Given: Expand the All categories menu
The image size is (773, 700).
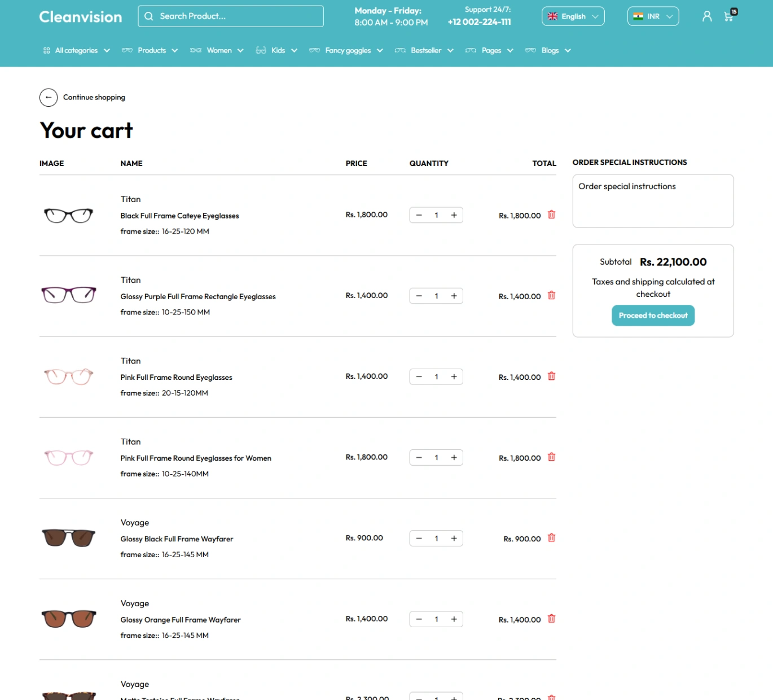Looking at the screenshot, I should point(76,50).
